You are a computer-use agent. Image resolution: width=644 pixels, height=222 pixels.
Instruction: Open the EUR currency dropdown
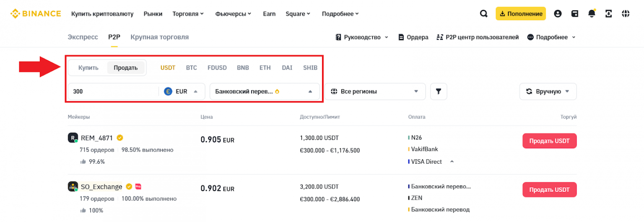pos(182,91)
